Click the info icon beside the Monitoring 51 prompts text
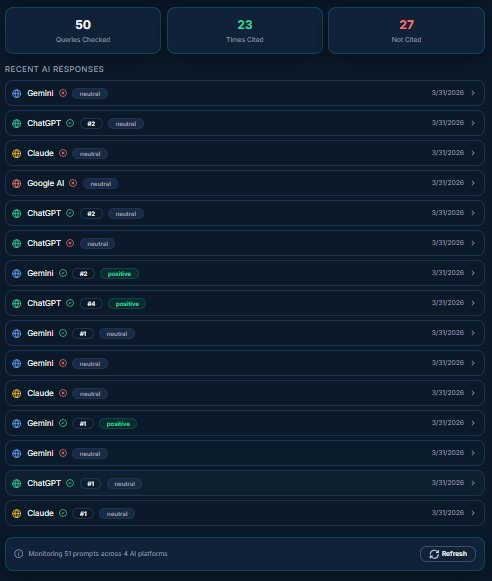This screenshot has width=492, height=581. pyautogui.click(x=19, y=554)
